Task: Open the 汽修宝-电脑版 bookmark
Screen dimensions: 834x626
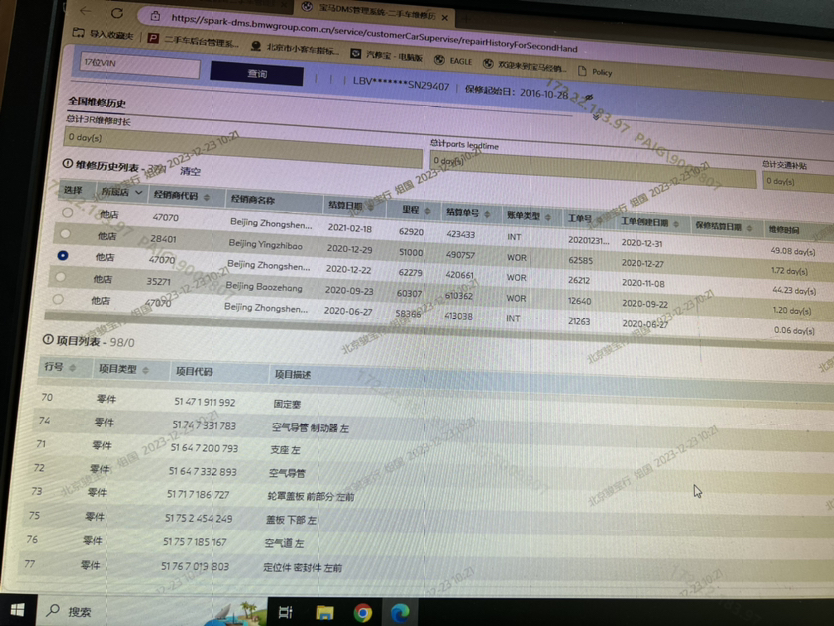Action: (387, 55)
